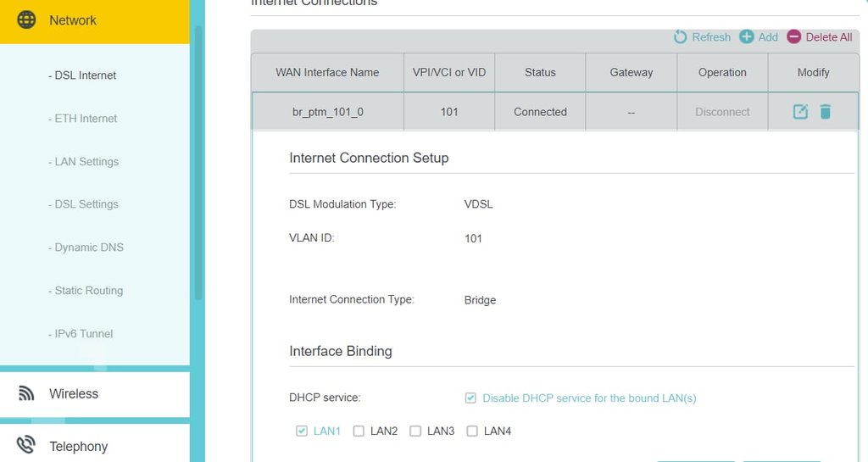Tick the LAN4 checkbox
868x462 pixels.
(x=472, y=431)
